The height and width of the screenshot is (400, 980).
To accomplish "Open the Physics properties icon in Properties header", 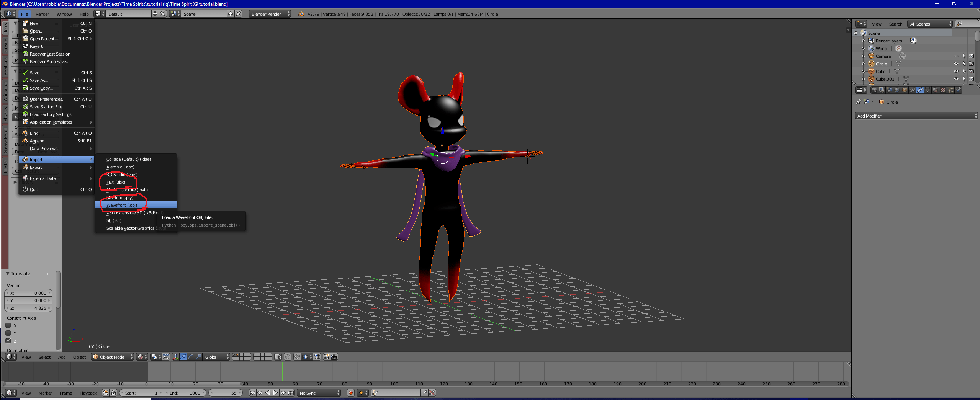I will pos(958,90).
